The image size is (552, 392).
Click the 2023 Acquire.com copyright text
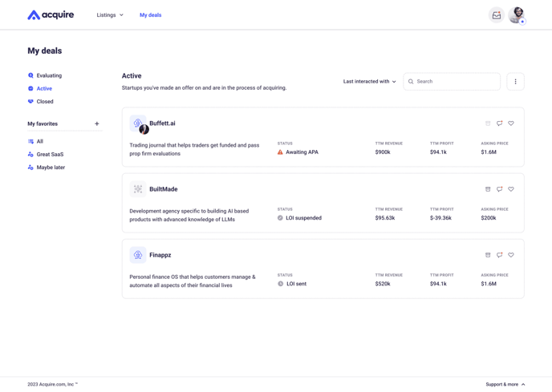pyautogui.click(x=52, y=384)
